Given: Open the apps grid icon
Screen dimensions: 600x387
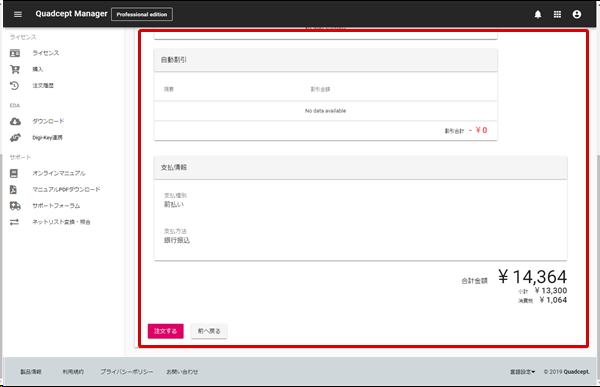Looking at the screenshot, I should [x=557, y=14].
